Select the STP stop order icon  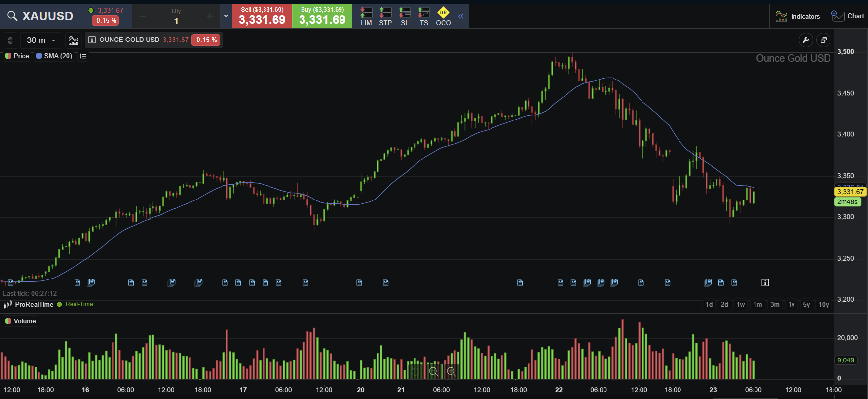point(385,16)
